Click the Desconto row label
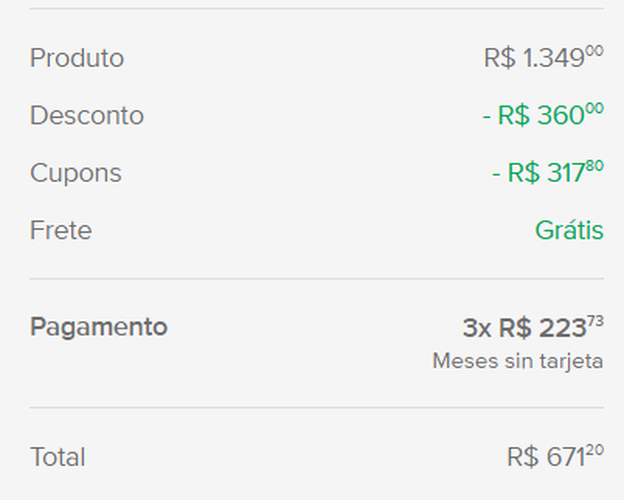The image size is (624, 500). [x=87, y=116]
